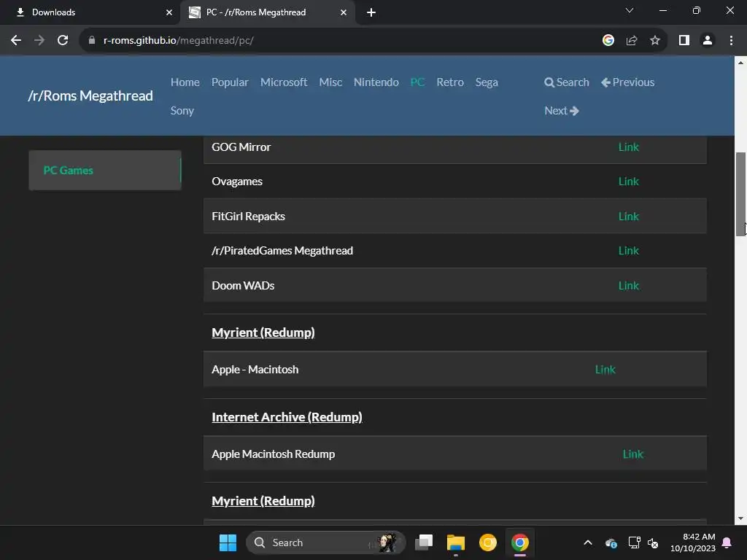Click the Search link with magnifier
The width and height of the screenshot is (747, 560).
click(566, 82)
